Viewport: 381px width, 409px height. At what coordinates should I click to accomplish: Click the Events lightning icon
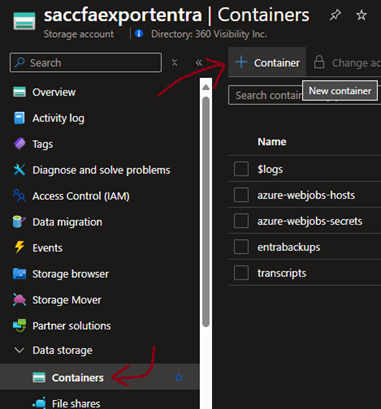19,247
